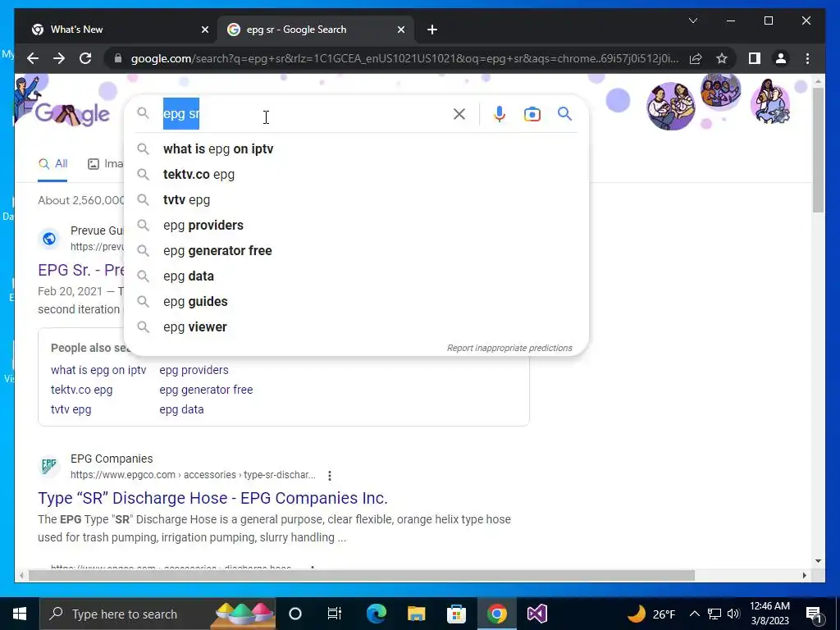Open related search 'tvtv epg' link
This screenshot has width=840, height=630.
click(x=71, y=409)
